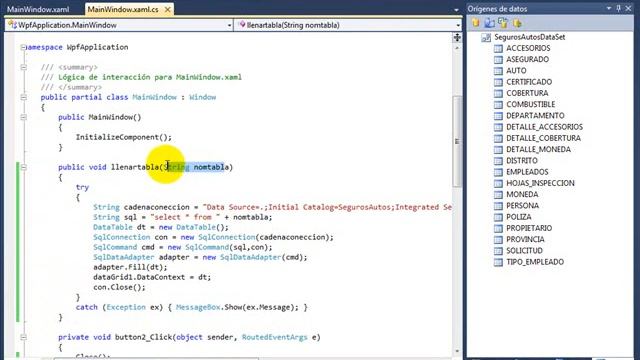
Task: Click the AUTO table icon
Action: click(x=498, y=71)
